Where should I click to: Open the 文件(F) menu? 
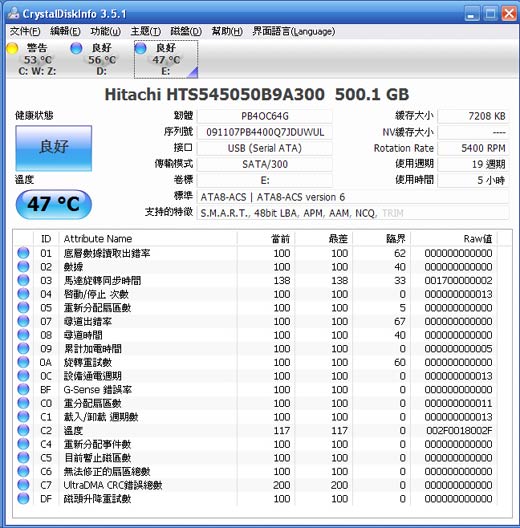coord(25,32)
